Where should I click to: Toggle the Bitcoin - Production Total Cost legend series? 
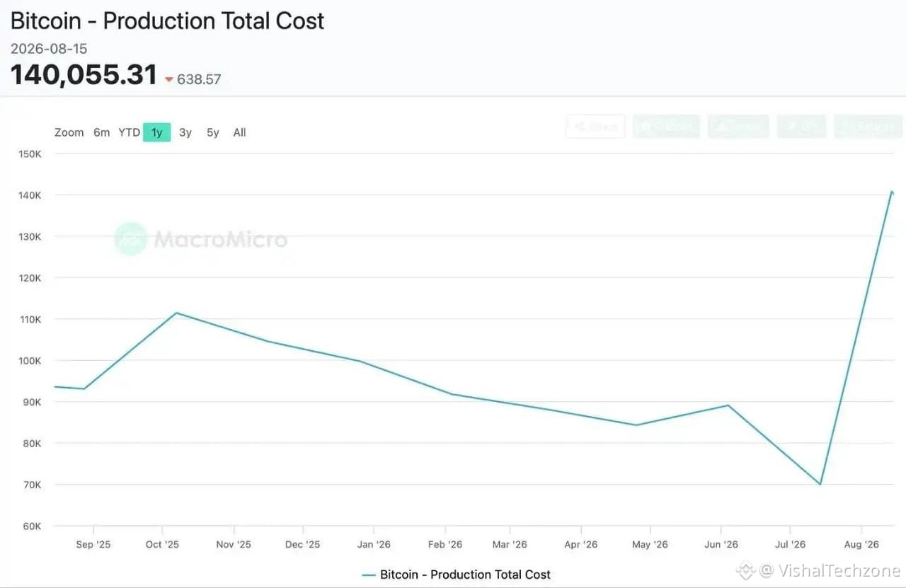point(456,575)
